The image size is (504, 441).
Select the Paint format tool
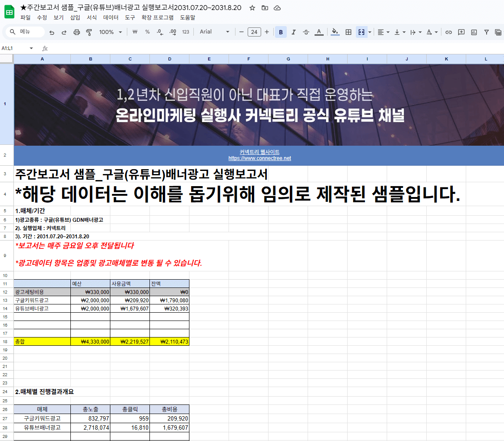click(x=89, y=32)
